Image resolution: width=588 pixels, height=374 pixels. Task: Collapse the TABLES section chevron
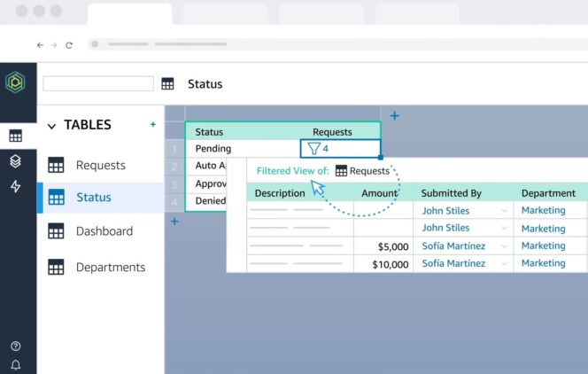(x=51, y=126)
